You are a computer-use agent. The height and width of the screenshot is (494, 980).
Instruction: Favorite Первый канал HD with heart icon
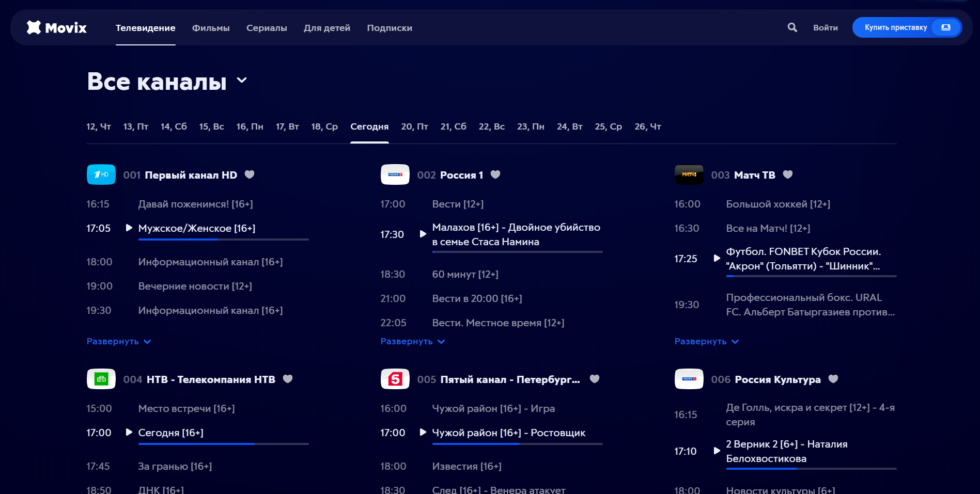[x=250, y=174]
